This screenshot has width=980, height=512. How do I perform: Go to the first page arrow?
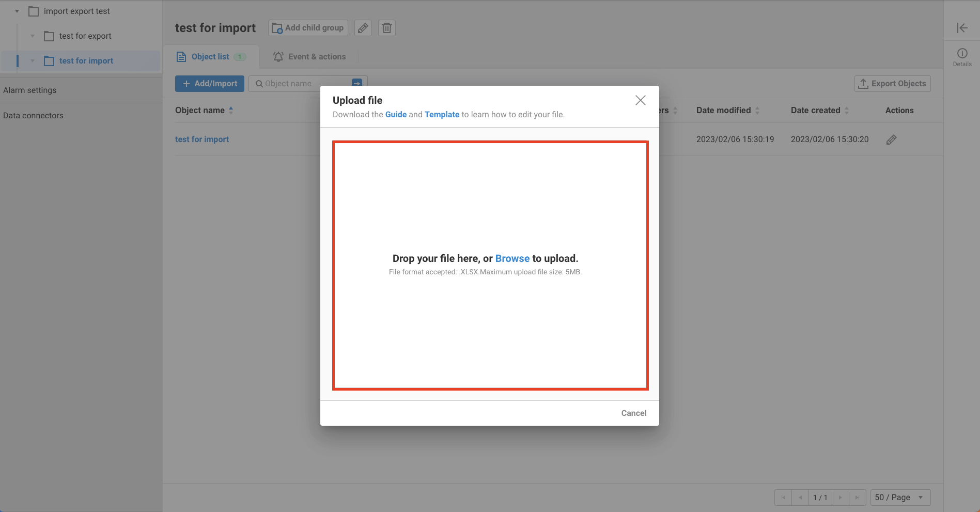(x=783, y=498)
